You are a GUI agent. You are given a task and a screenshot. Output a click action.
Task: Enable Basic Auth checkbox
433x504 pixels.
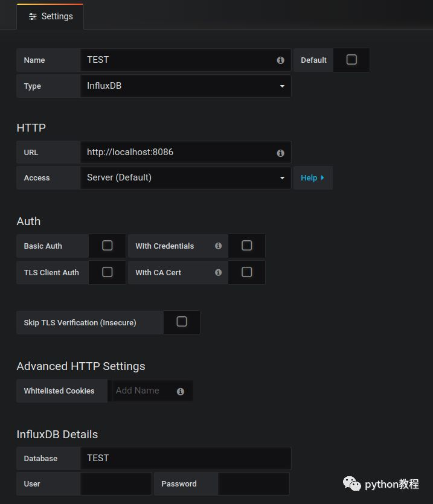click(x=107, y=246)
